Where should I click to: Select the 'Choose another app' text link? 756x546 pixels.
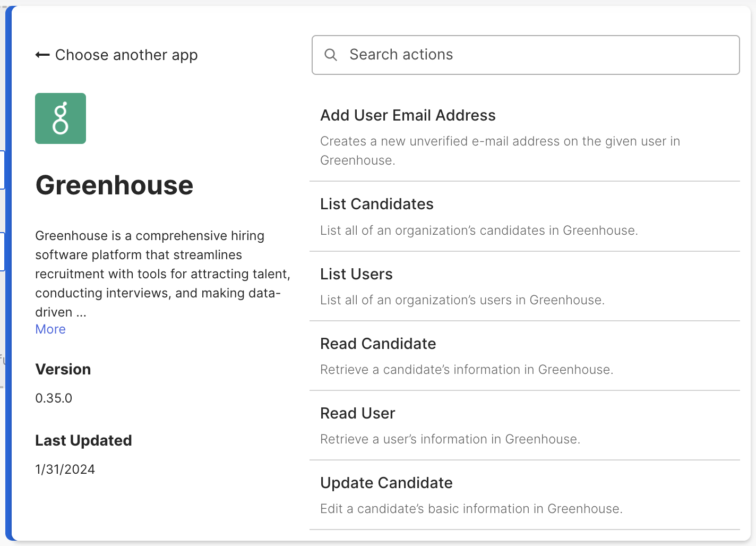(126, 55)
